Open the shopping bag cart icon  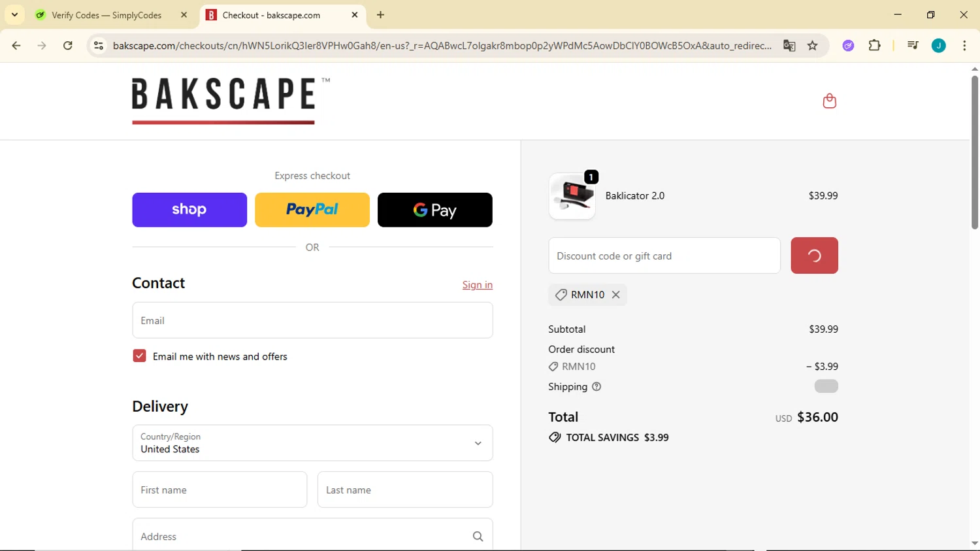pos(829,101)
